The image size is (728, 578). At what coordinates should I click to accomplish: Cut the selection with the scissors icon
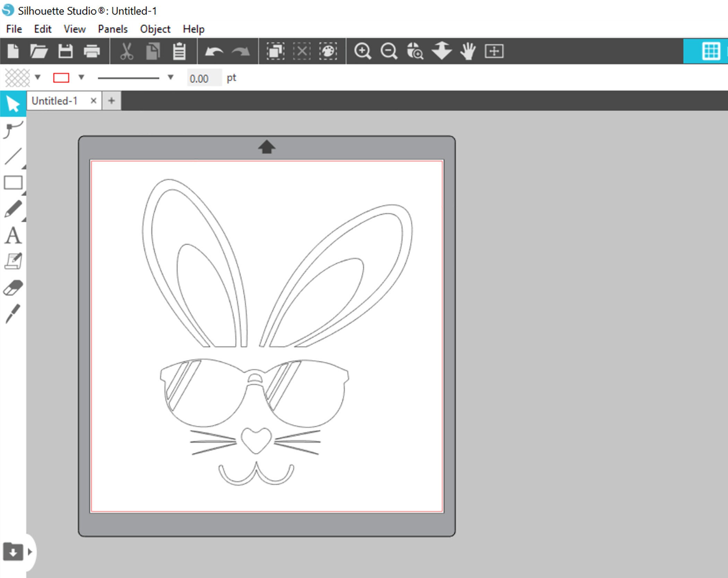pos(127,51)
